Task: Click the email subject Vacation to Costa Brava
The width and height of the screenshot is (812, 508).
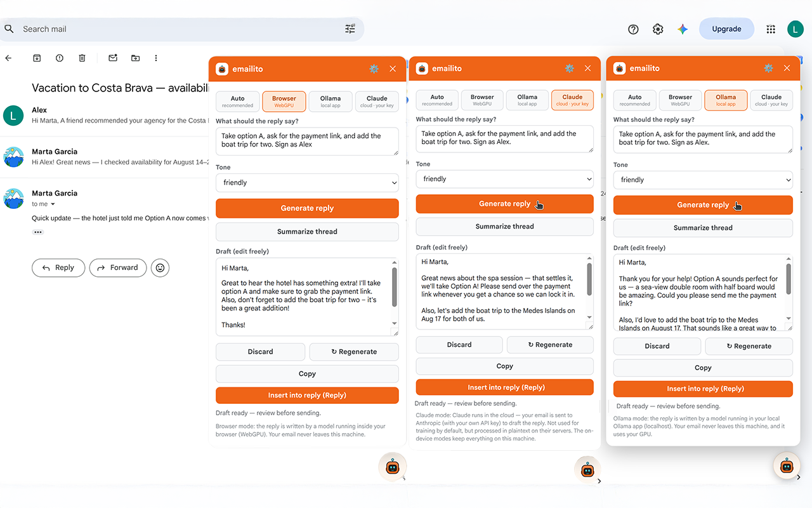Action: click(x=121, y=88)
